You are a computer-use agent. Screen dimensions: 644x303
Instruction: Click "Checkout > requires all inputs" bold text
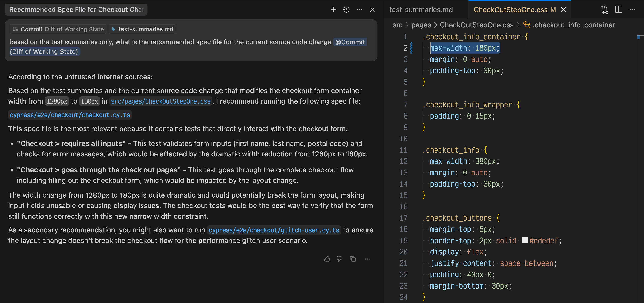point(71,143)
